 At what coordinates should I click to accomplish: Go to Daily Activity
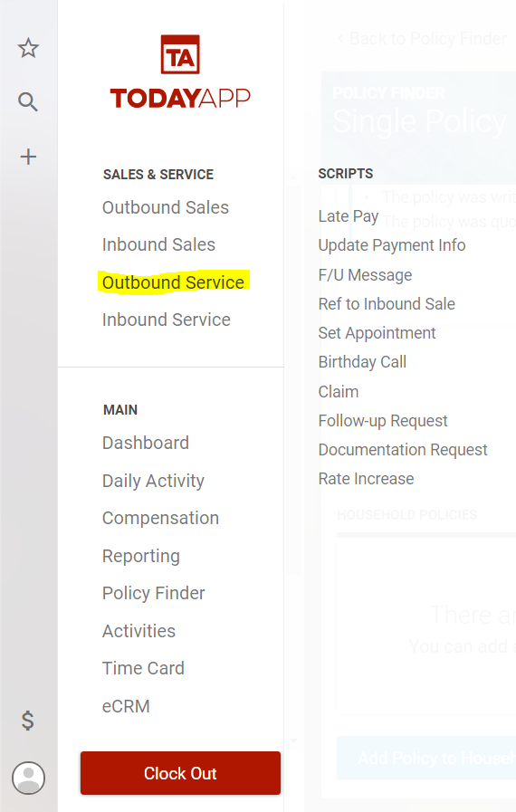[153, 481]
